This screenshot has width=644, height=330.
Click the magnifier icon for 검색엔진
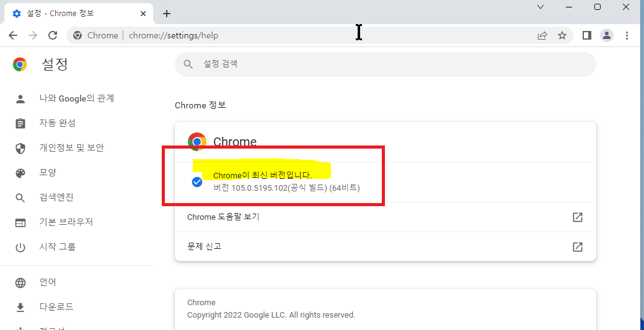coord(20,198)
